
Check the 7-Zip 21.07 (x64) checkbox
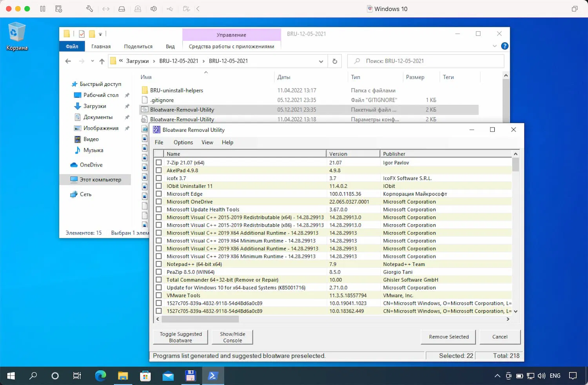tap(159, 163)
